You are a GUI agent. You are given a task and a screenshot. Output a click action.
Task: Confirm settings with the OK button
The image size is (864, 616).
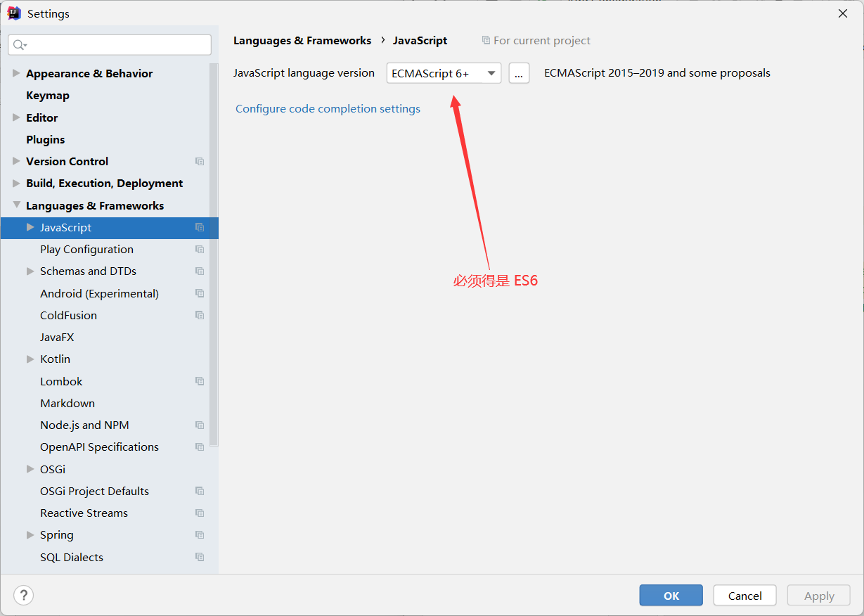point(671,596)
